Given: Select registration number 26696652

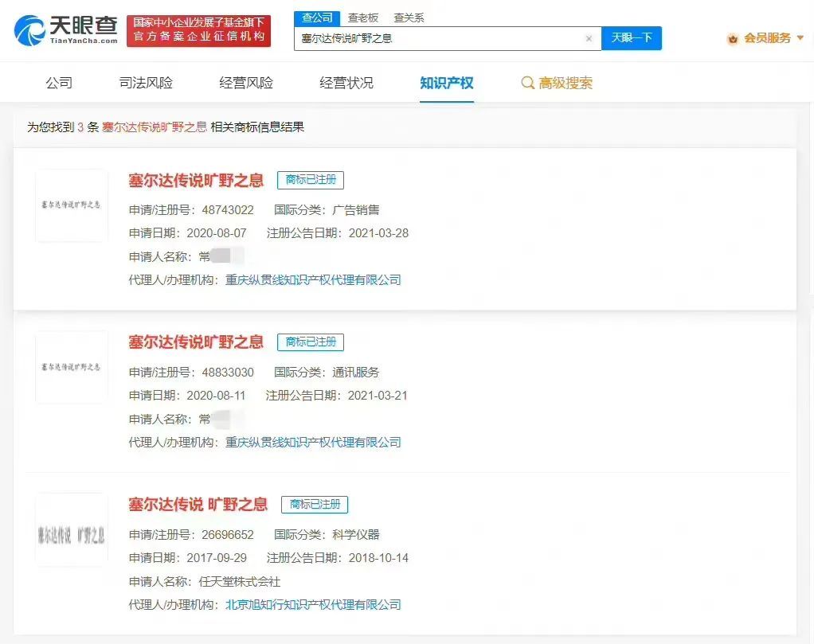Looking at the screenshot, I should click(228, 535).
